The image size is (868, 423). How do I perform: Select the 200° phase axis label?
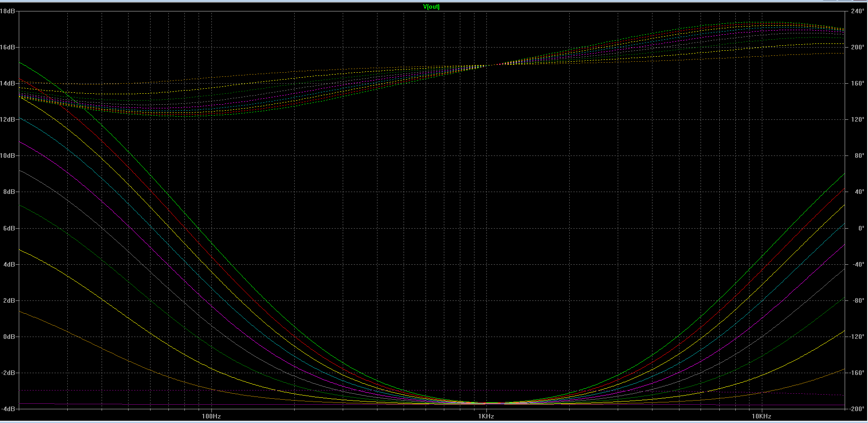(x=857, y=47)
